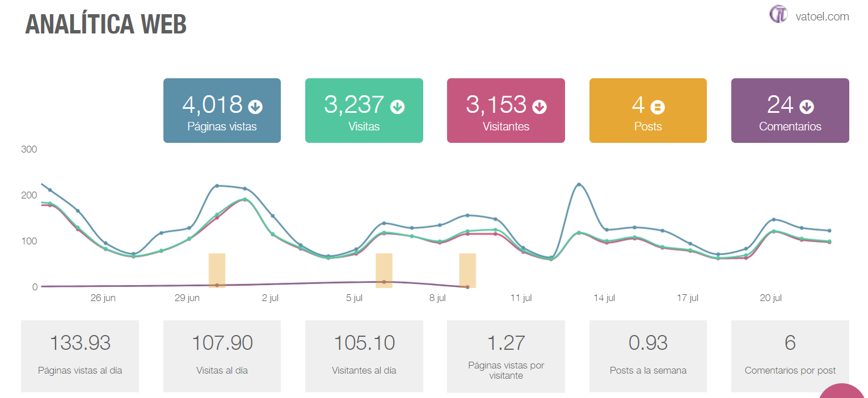Click the post marker bar near 8 jul
868x398 pixels.
[467, 270]
